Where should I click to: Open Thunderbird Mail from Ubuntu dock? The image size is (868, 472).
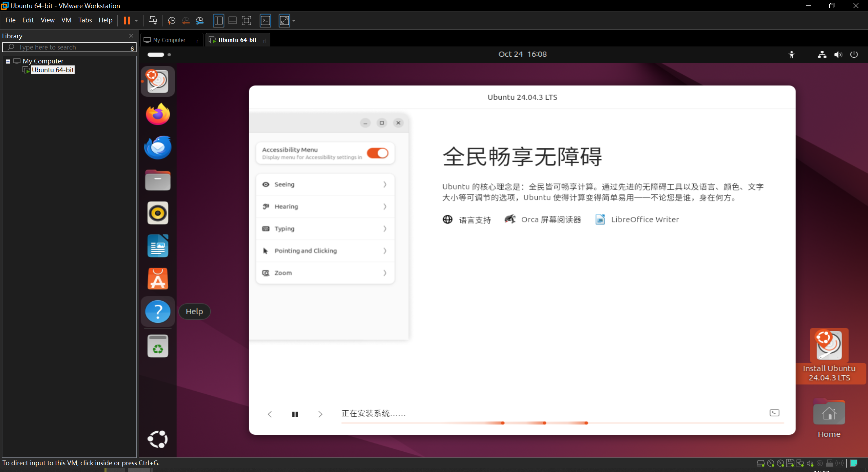158,147
